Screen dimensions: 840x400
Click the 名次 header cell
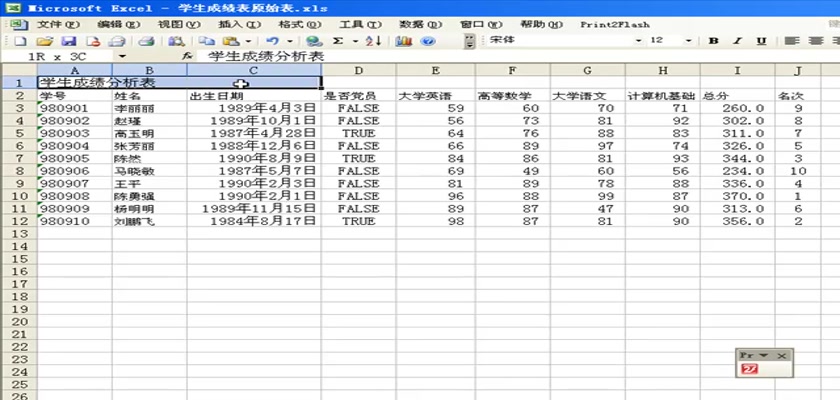pos(798,95)
